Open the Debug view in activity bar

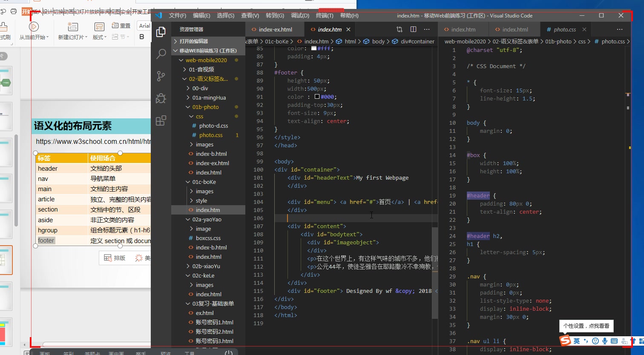click(x=161, y=98)
